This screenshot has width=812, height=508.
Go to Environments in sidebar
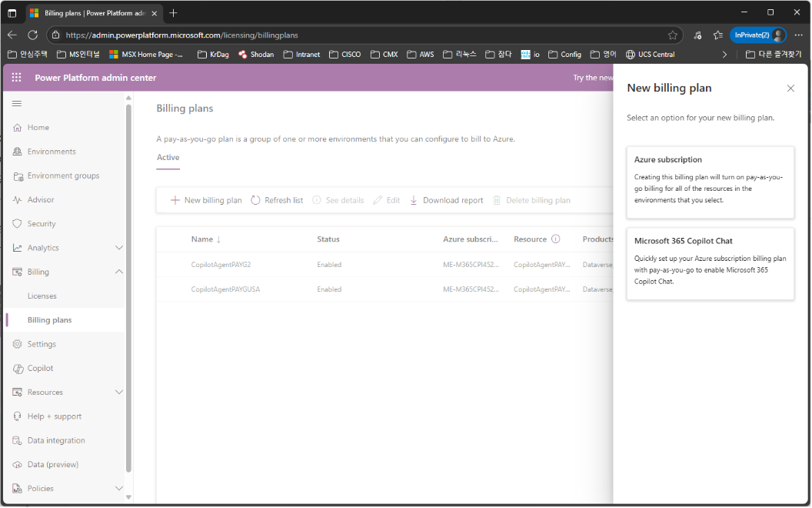click(52, 152)
